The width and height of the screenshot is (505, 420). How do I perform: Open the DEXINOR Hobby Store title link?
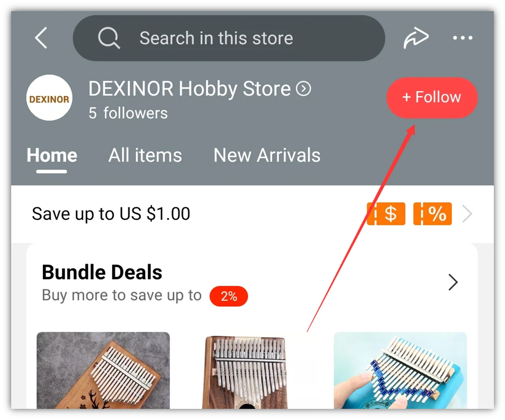189,89
